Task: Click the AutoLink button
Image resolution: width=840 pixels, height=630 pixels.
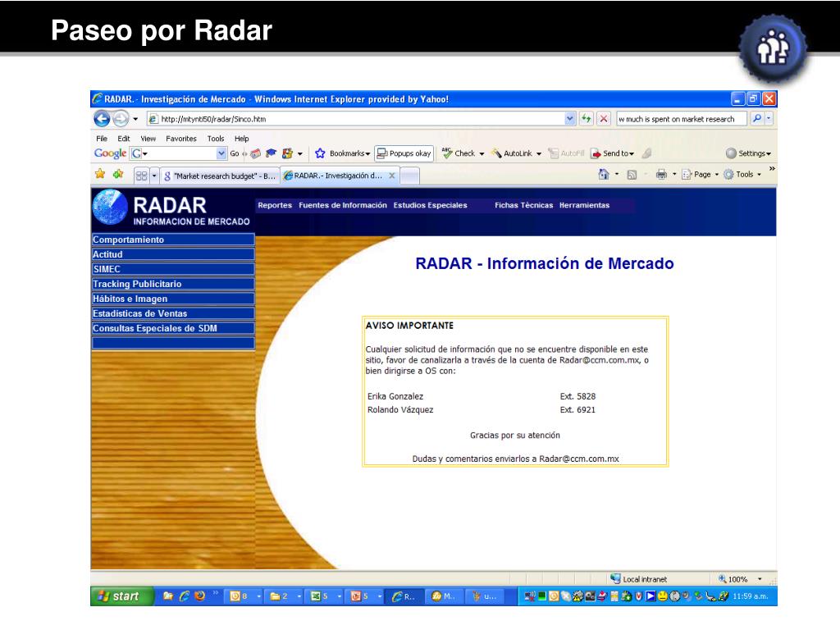Action: pos(512,153)
